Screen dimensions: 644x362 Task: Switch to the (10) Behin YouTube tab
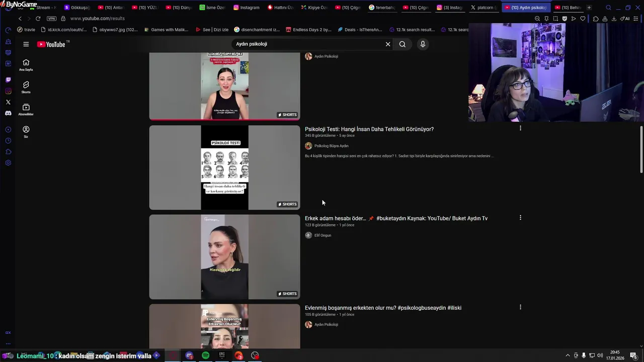(568, 8)
